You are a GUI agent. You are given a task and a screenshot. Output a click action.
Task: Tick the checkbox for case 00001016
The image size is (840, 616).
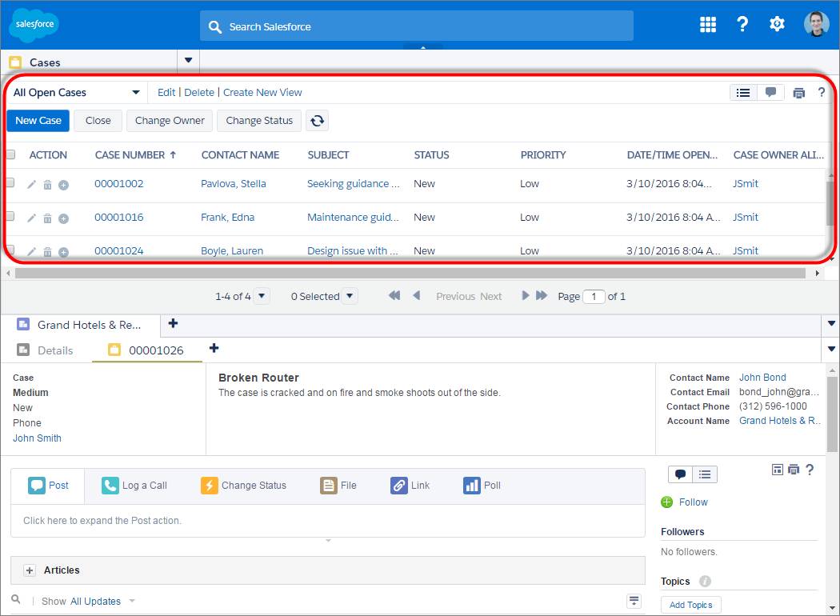click(10, 217)
